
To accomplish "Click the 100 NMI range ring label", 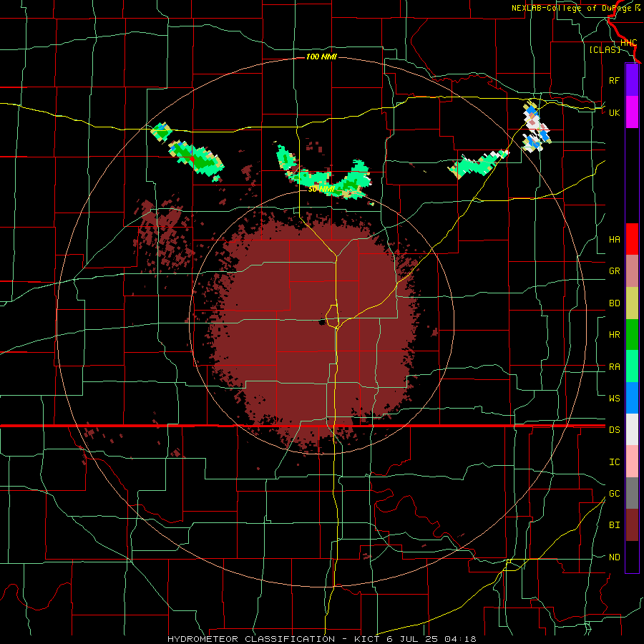I will tap(321, 57).
